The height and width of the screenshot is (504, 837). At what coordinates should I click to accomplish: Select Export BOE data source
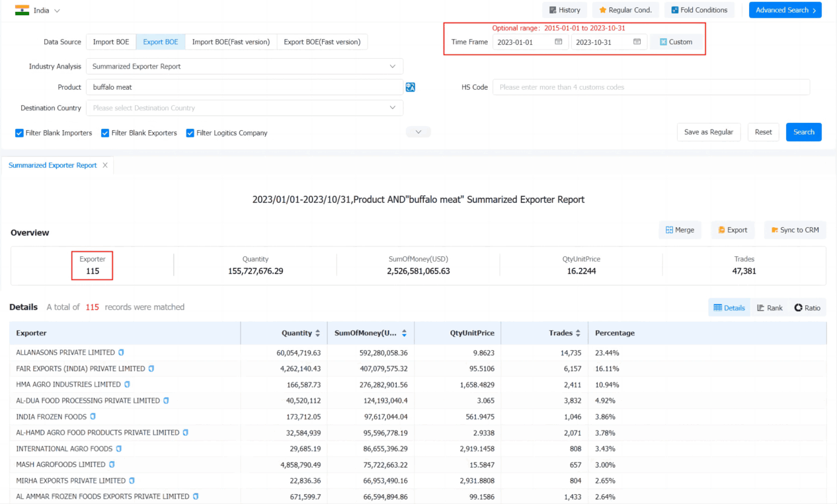pos(161,42)
